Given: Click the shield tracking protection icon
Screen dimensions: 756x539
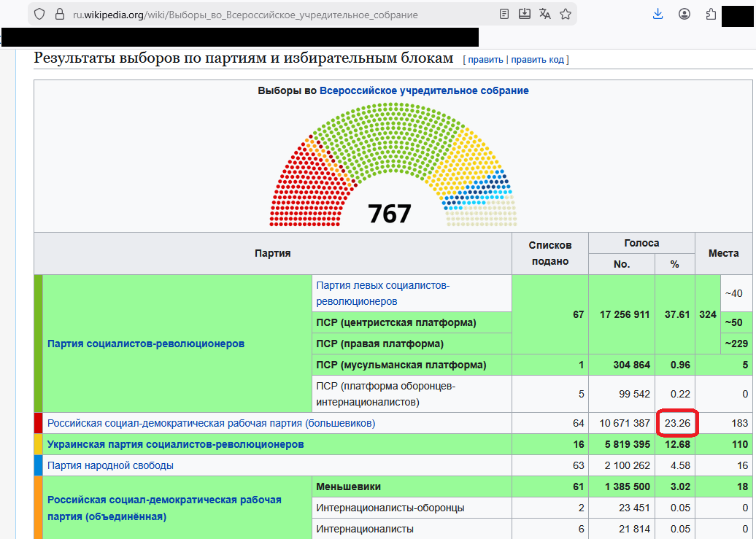Looking at the screenshot, I should point(39,15).
